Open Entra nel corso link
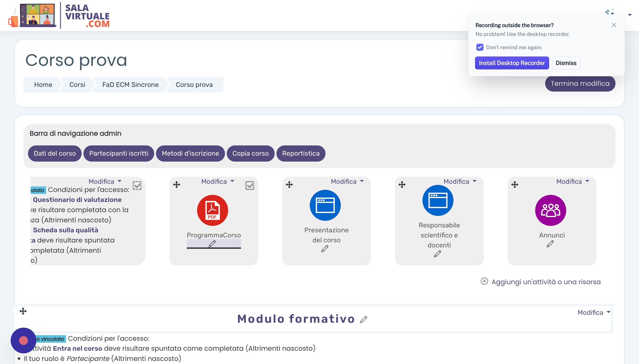Image resolution: width=639 pixels, height=364 pixels. point(78,348)
